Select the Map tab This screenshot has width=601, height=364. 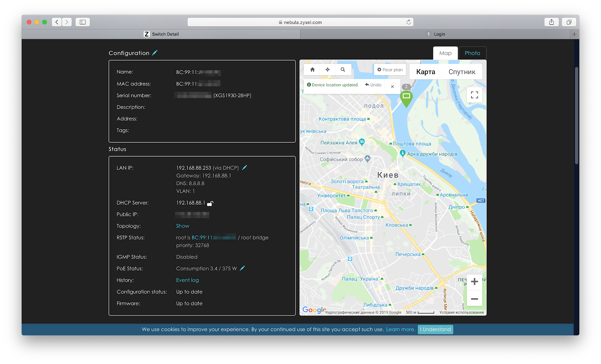(x=445, y=53)
